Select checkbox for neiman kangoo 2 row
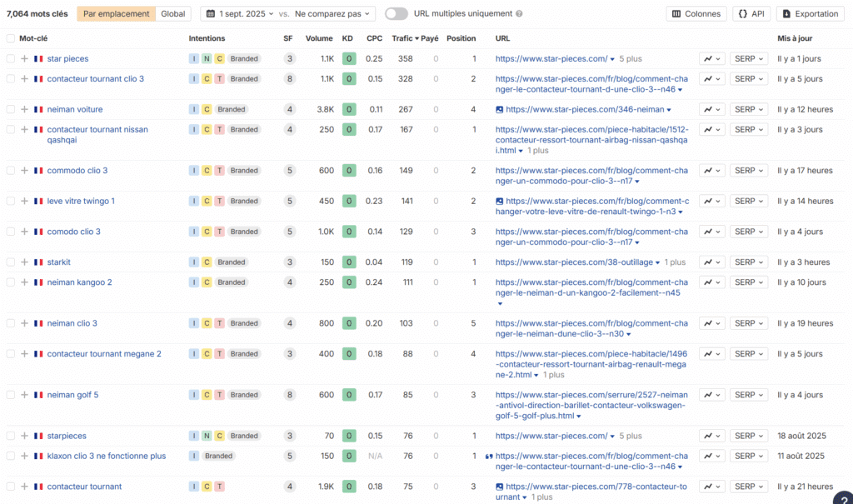 click(x=10, y=282)
